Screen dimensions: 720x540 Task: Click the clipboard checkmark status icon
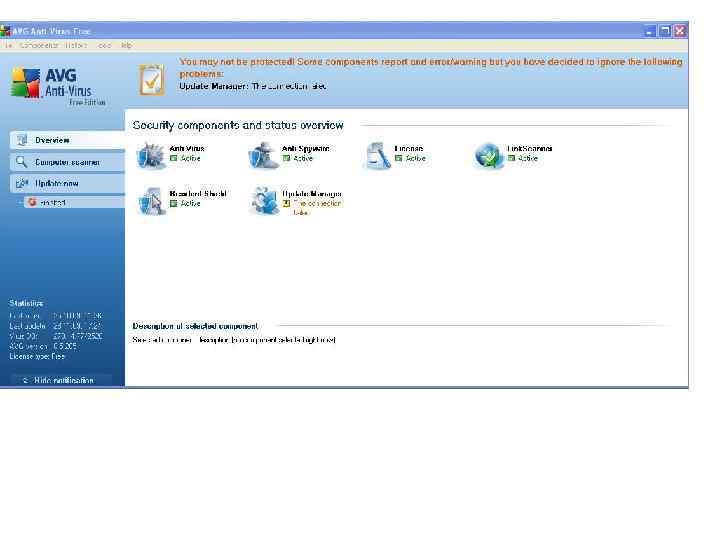point(152,80)
